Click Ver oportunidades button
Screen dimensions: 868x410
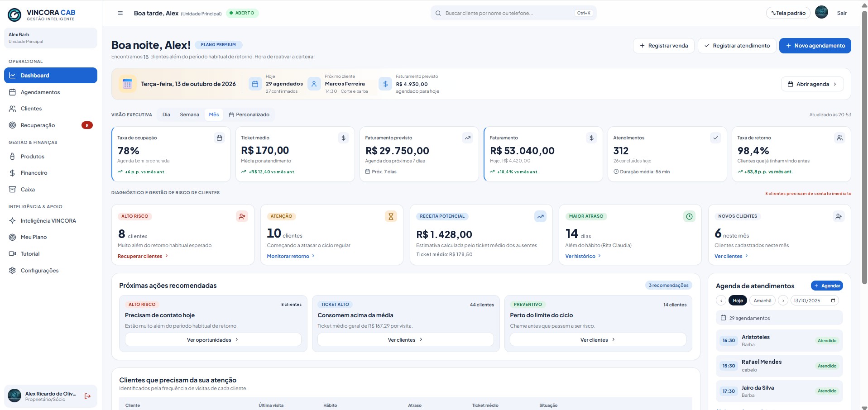[x=213, y=340]
